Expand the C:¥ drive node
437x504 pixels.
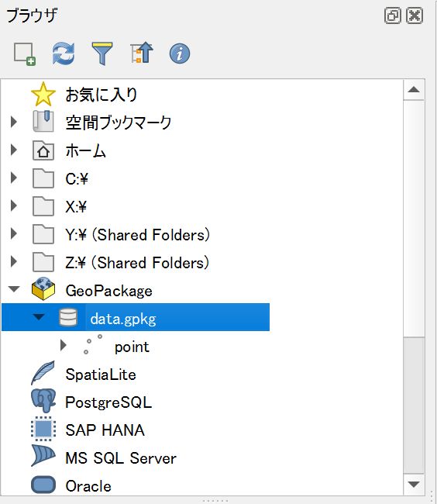pos(14,178)
